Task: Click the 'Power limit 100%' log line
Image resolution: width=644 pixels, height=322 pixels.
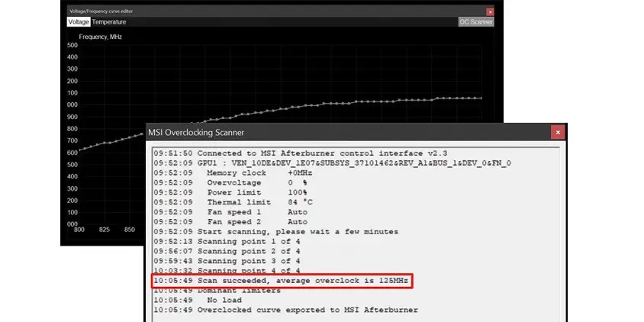Action: [x=230, y=192]
